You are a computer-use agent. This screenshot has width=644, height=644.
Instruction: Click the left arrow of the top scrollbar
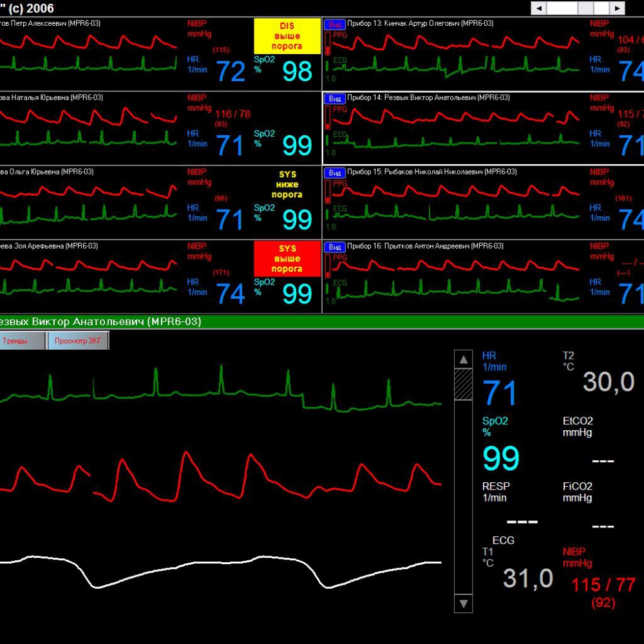click(x=538, y=8)
